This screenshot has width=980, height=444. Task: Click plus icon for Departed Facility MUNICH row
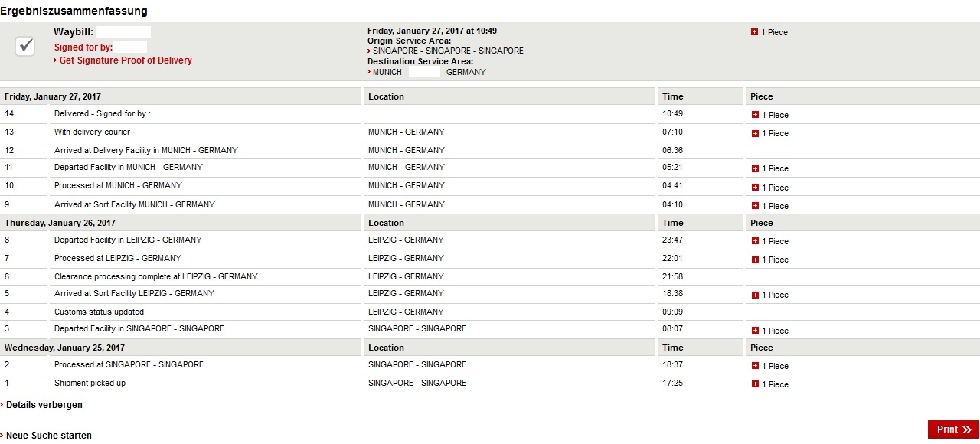coord(755,168)
